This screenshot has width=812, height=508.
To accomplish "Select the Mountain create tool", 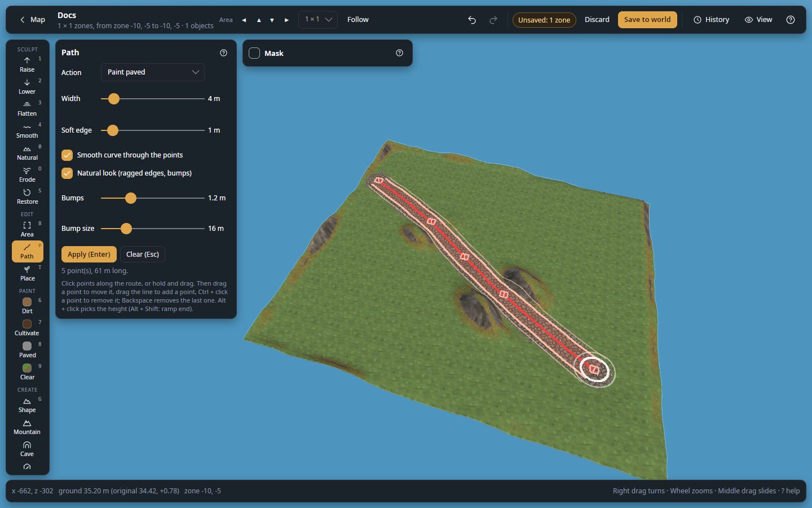I will click(x=27, y=427).
